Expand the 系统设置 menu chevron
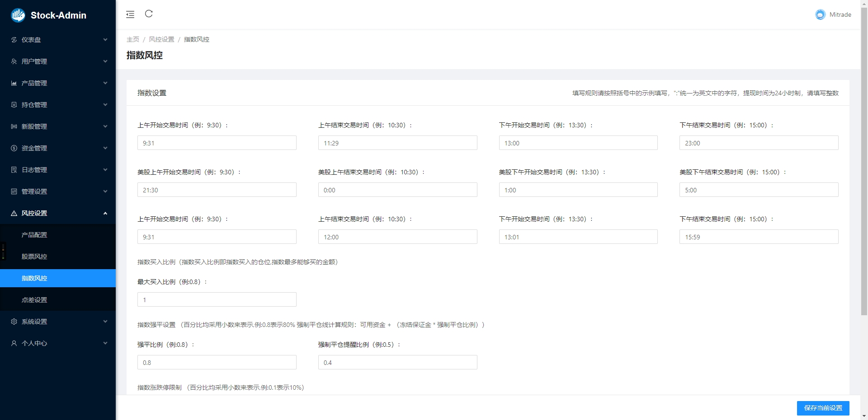868x420 pixels. (105, 322)
